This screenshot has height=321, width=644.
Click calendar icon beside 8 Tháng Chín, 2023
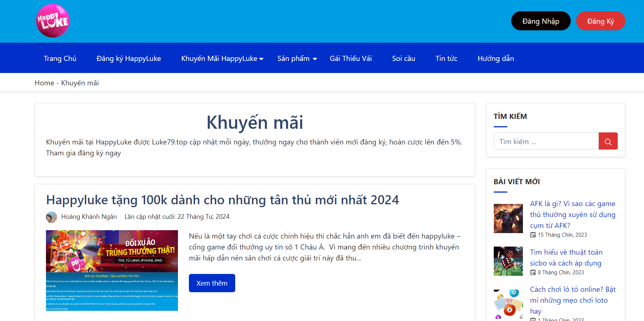pyautogui.click(x=533, y=272)
